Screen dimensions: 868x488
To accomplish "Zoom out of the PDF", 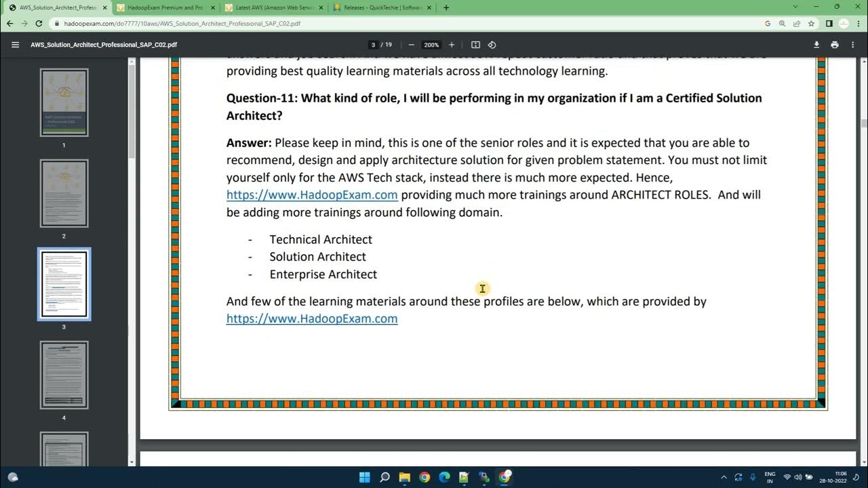I will click(411, 45).
